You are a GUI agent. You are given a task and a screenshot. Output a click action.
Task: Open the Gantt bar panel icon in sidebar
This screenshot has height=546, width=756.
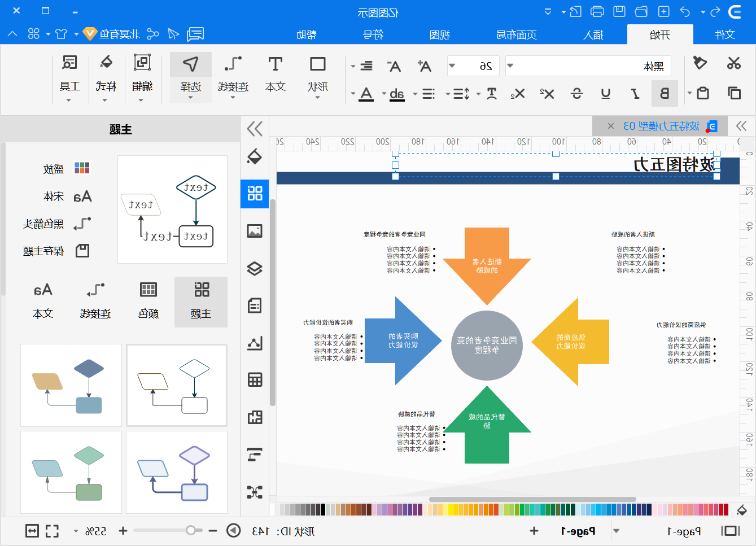pyautogui.click(x=255, y=455)
